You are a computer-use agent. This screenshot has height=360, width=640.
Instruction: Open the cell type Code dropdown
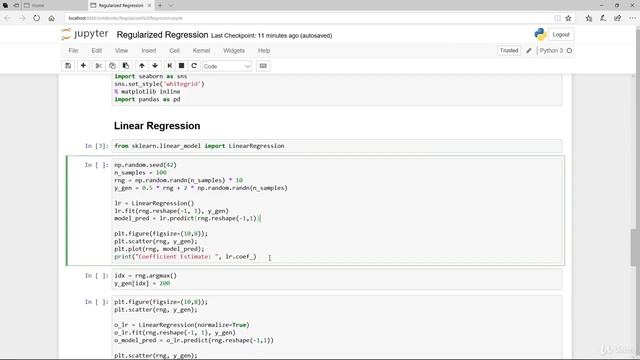click(x=227, y=66)
